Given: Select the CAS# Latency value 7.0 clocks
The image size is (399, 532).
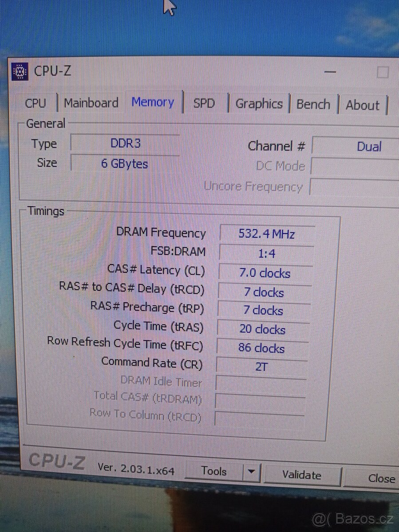Looking at the screenshot, I should [265, 273].
